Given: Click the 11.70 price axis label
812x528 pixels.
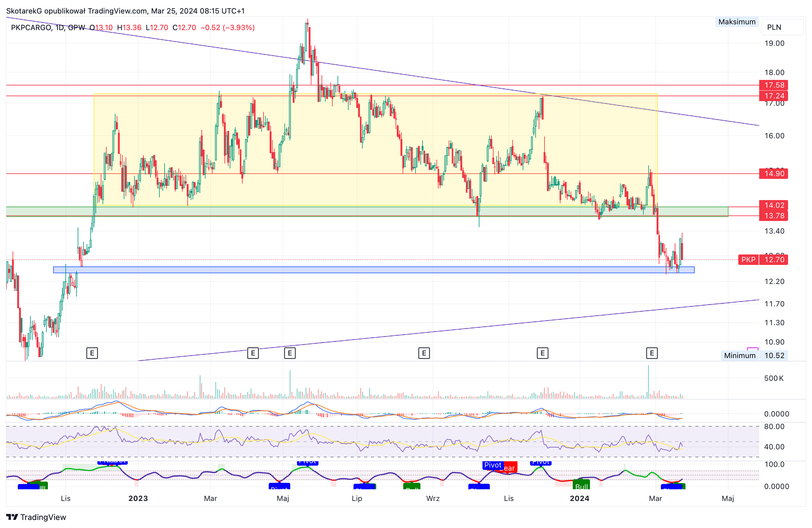Looking at the screenshot, I should click(x=774, y=304).
